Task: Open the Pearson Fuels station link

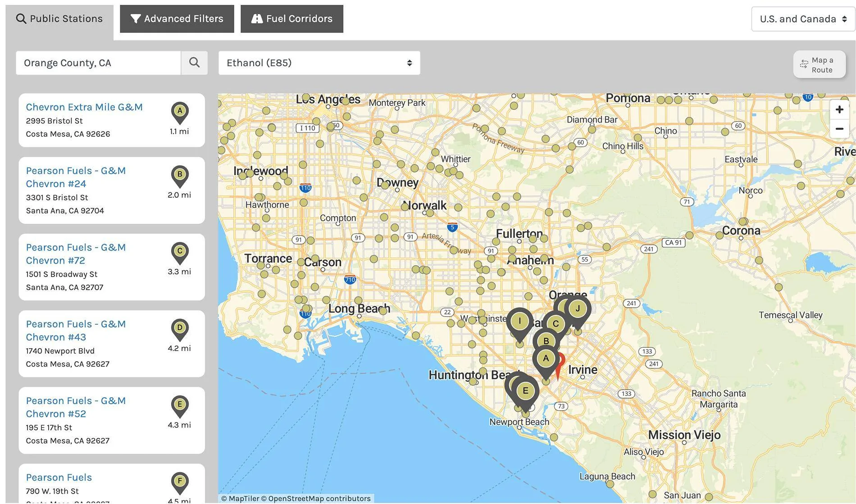Action: click(59, 477)
